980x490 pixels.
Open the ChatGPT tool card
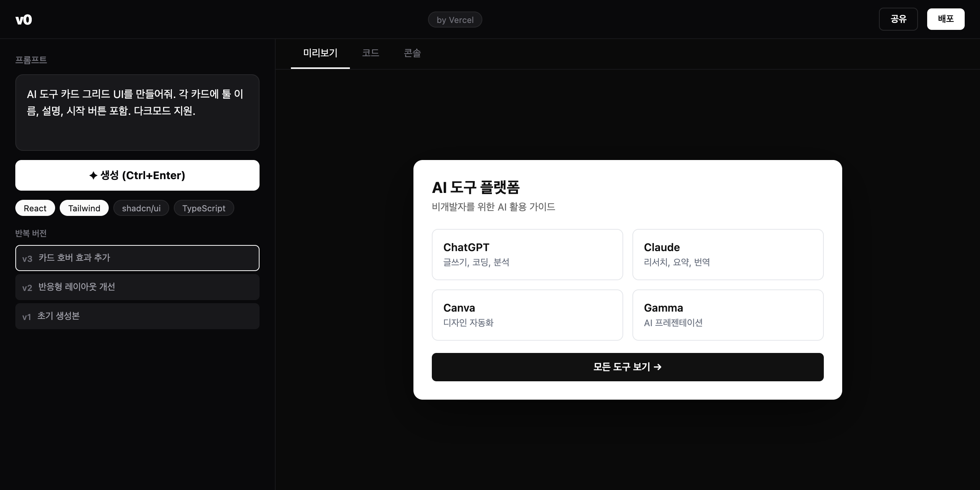click(x=528, y=255)
